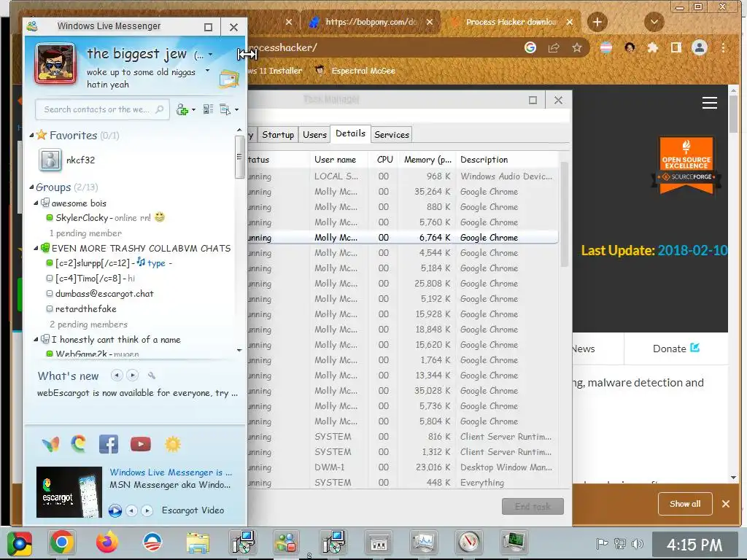Select the Google Chrome row using 35,264 K
The width and height of the screenshot is (747, 560).
[x=403, y=192]
